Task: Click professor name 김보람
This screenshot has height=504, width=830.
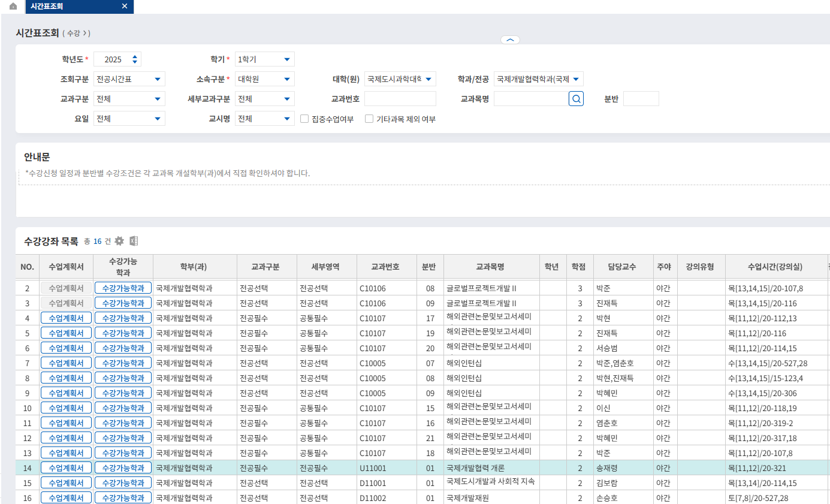Action: [x=608, y=483]
